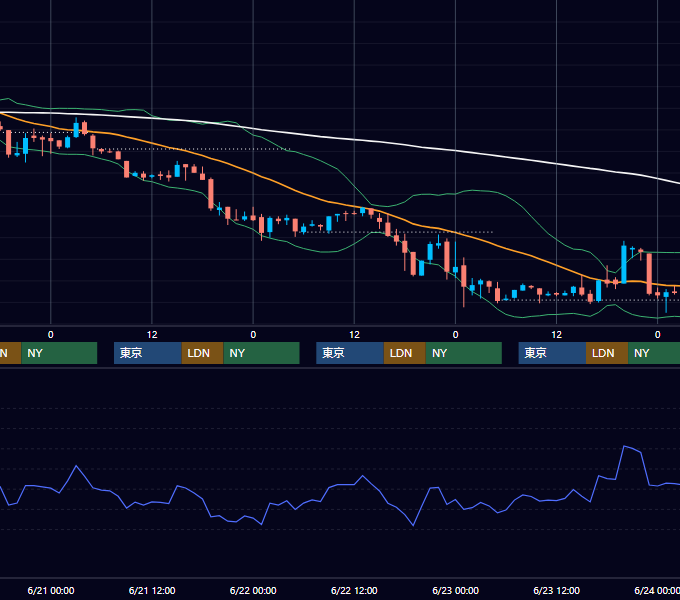Click the '6/22 00:00' time axis label
The width and height of the screenshot is (680, 600).
pyautogui.click(x=253, y=590)
